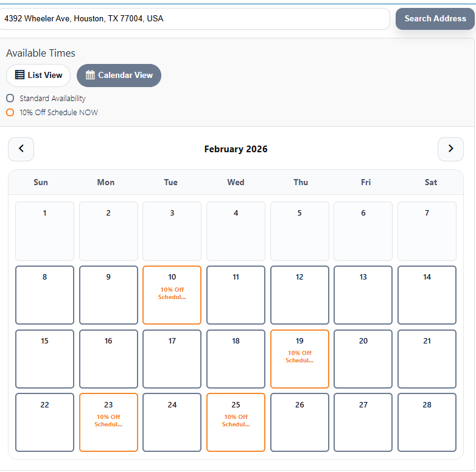Click the Standard Availability legend circle

click(x=10, y=98)
